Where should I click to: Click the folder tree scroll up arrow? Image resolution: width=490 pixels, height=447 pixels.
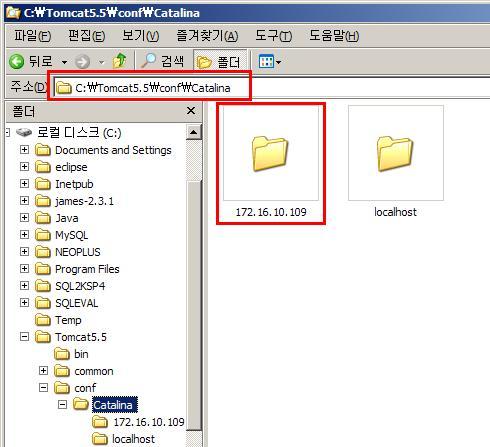tap(194, 133)
